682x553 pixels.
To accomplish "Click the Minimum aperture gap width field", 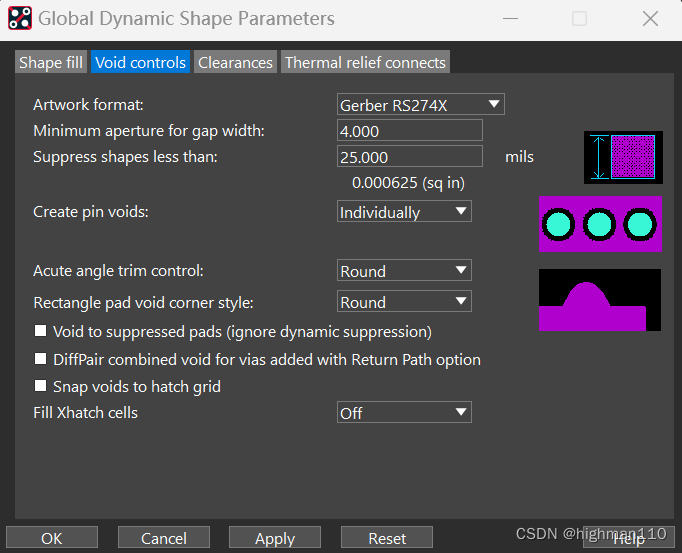I will point(410,131).
